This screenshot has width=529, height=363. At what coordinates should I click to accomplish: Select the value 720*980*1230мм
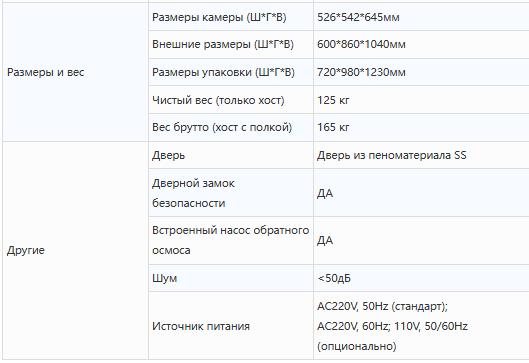click(361, 72)
